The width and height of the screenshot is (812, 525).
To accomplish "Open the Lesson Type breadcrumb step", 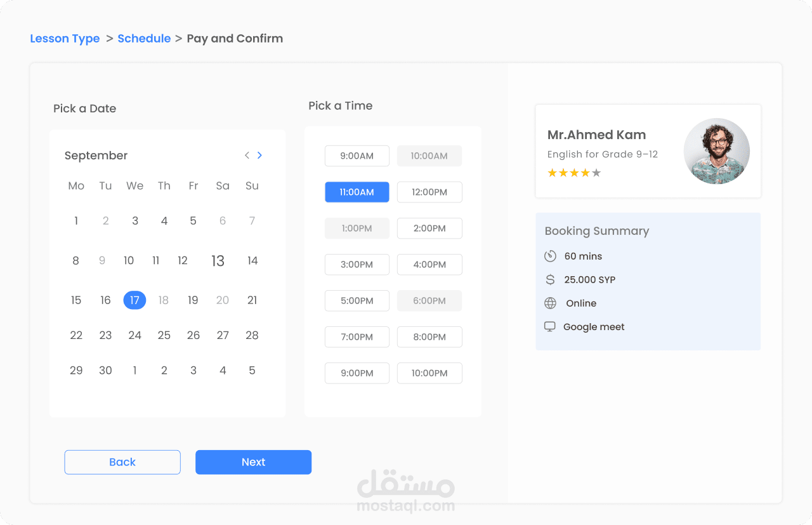I will point(65,39).
